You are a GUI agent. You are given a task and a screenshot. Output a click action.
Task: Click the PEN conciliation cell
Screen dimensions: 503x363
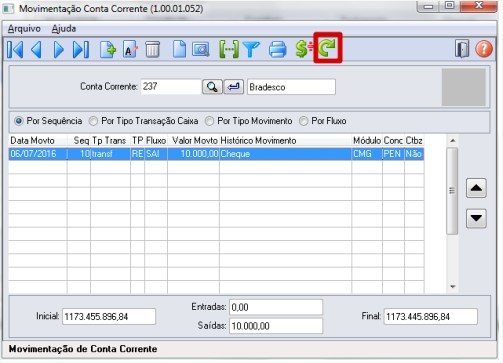(393, 154)
